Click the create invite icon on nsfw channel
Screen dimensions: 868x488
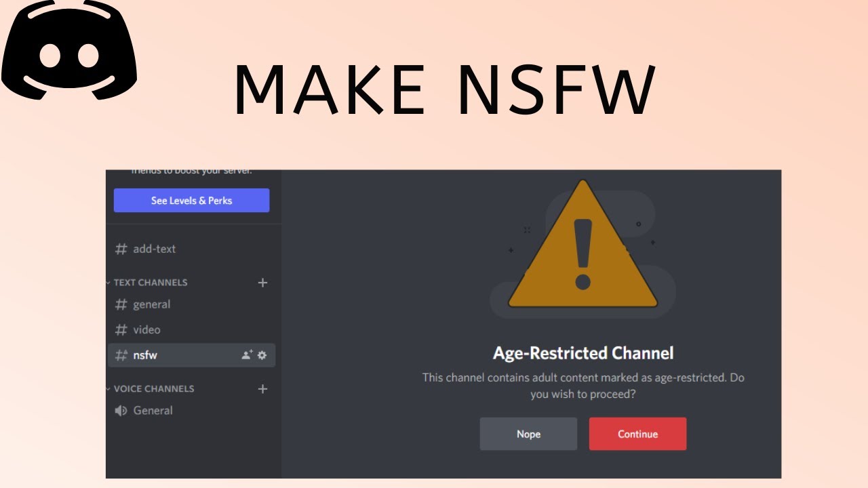coord(247,355)
